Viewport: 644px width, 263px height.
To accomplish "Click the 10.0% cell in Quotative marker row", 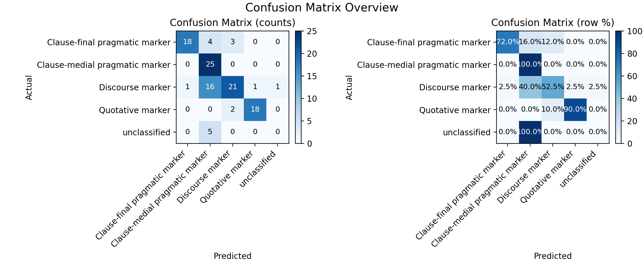I will [553, 110].
